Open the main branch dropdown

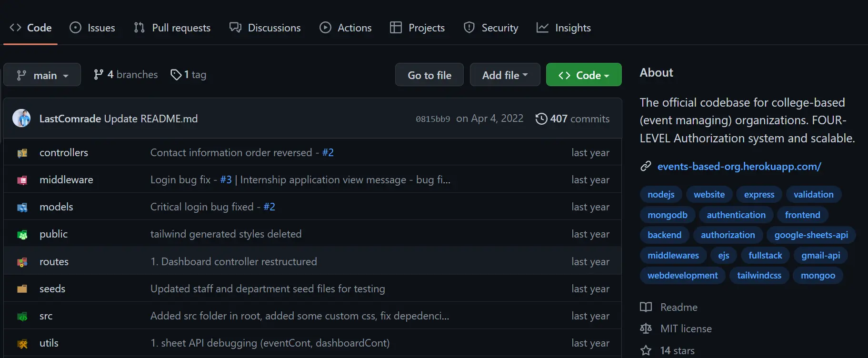pos(42,75)
